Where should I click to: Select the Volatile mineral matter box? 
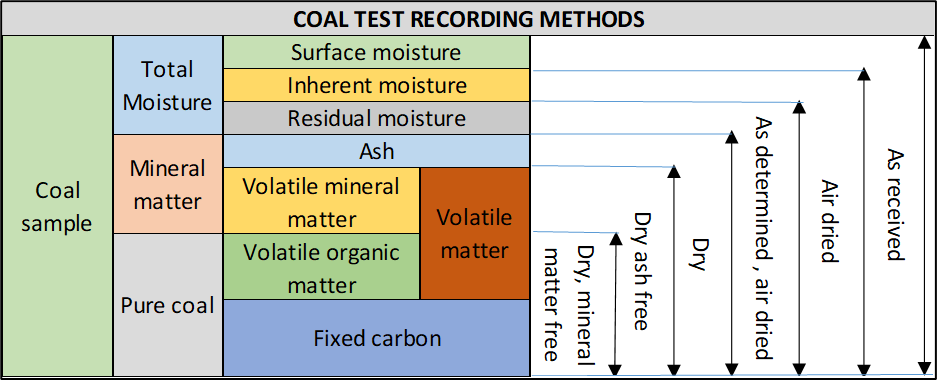point(321,201)
